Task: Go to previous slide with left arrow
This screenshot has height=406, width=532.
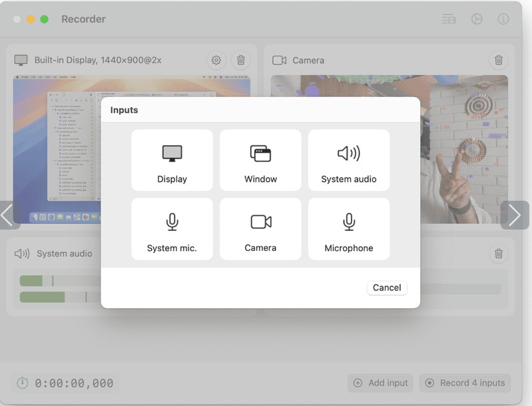Action: pos(9,215)
